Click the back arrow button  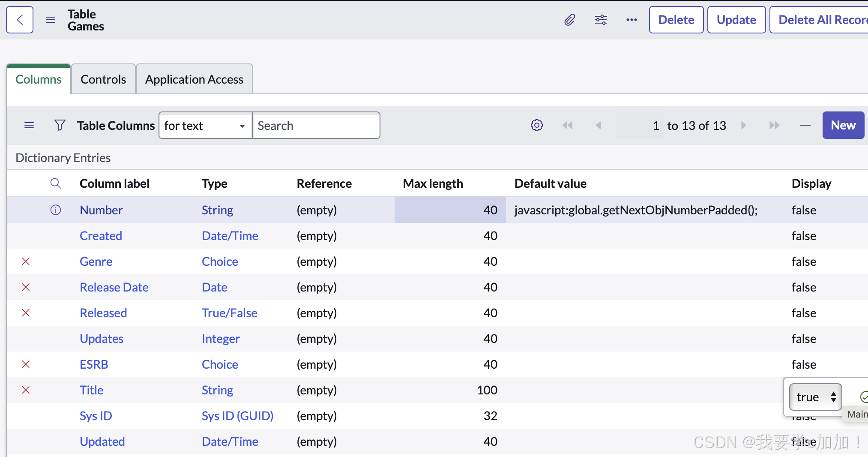point(20,20)
